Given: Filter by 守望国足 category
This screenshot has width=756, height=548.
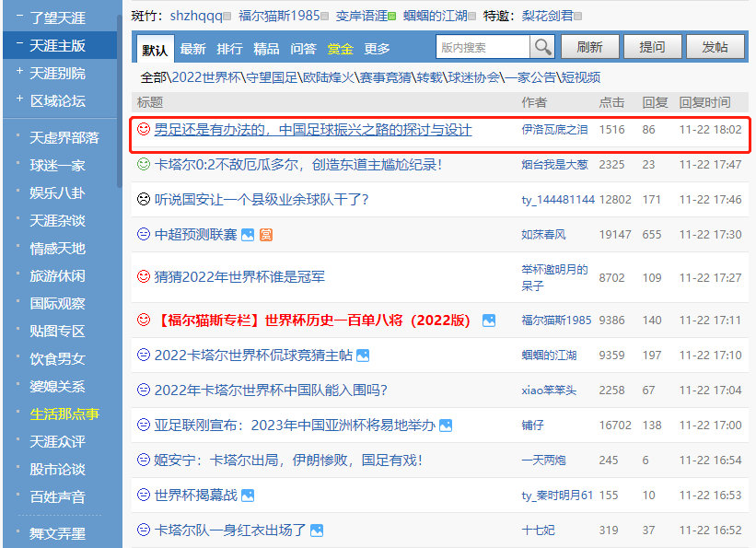Looking at the screenshot, I should coord(272,77).
